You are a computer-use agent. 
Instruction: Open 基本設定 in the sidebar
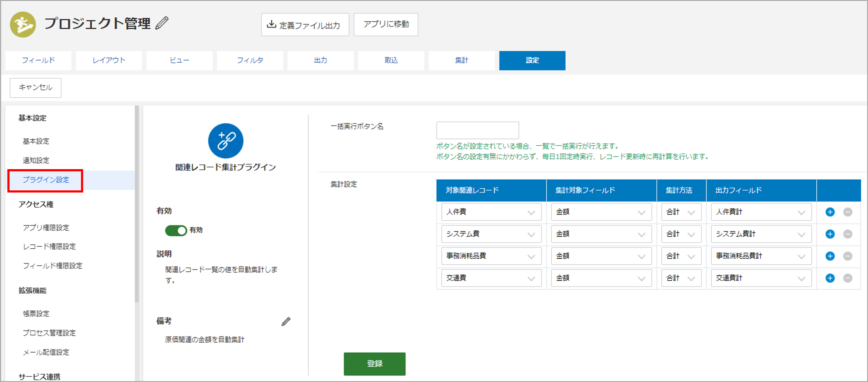click(x=36, y=141)
